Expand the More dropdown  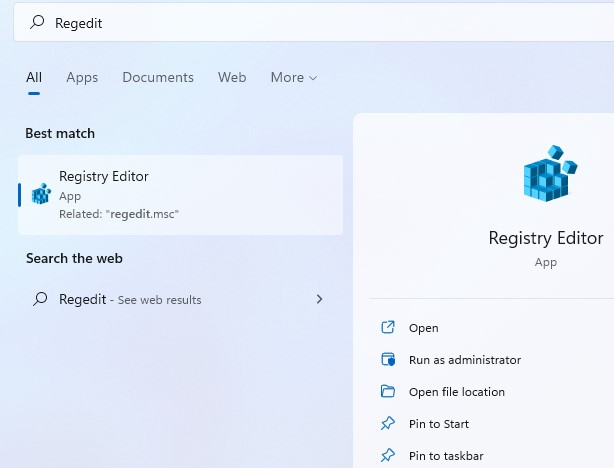click(x=294, y=77)
